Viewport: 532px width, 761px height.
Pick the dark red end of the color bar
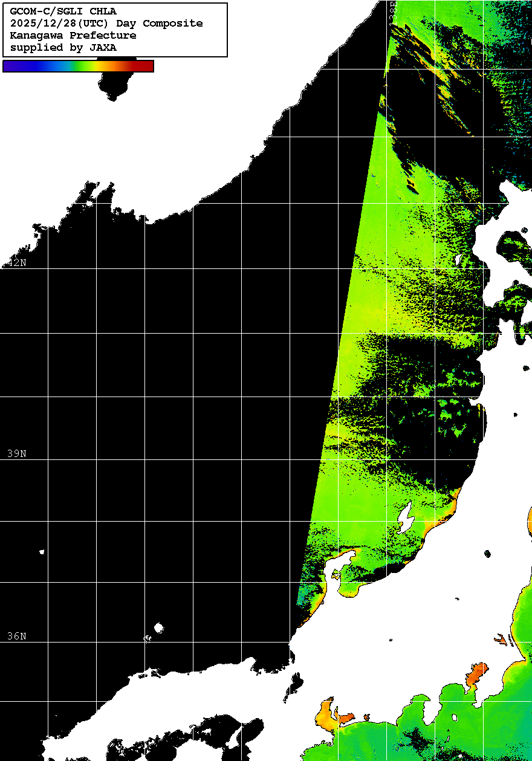(145, 66)
